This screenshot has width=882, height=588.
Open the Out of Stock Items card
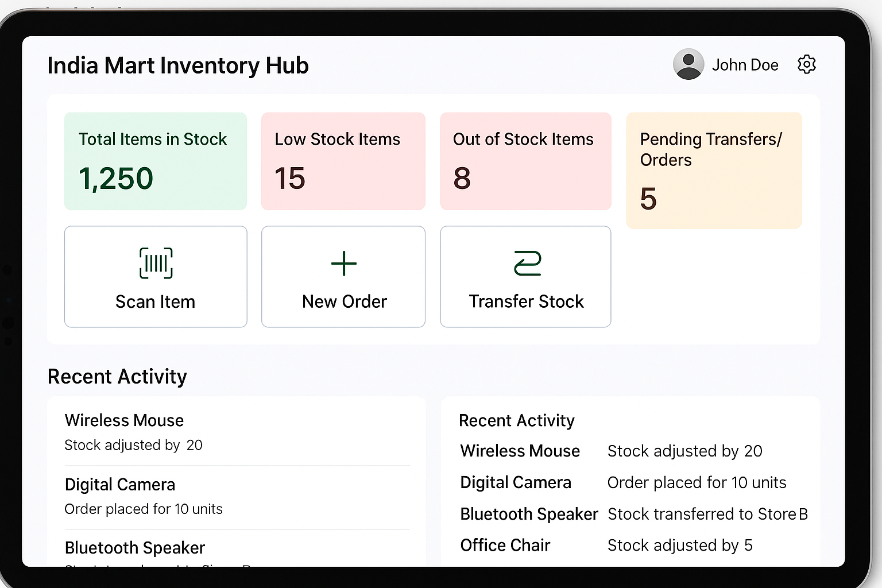(x=525, y=161)
